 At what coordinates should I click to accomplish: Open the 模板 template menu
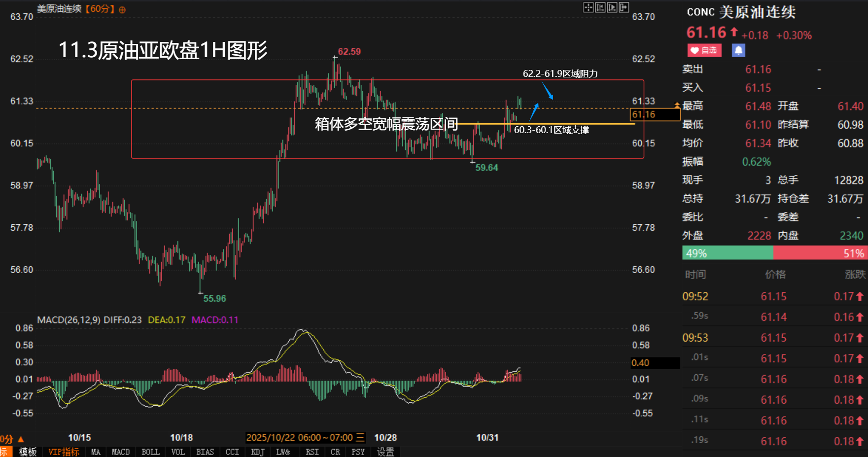tap(28, 452)
